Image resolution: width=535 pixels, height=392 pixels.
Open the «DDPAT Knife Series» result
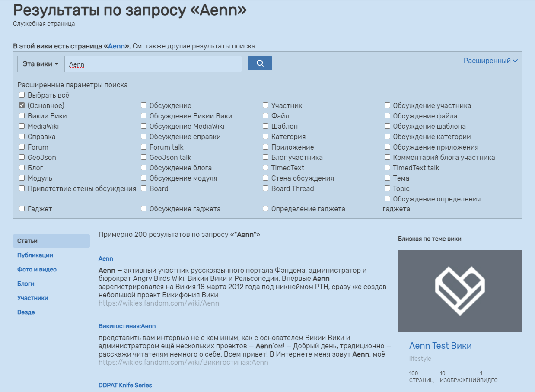[x=125, y=385]
